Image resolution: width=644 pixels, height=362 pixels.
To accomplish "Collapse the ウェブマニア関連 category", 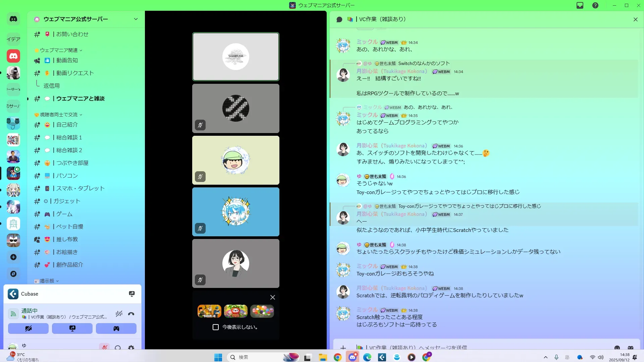I will tap(59, 50).
